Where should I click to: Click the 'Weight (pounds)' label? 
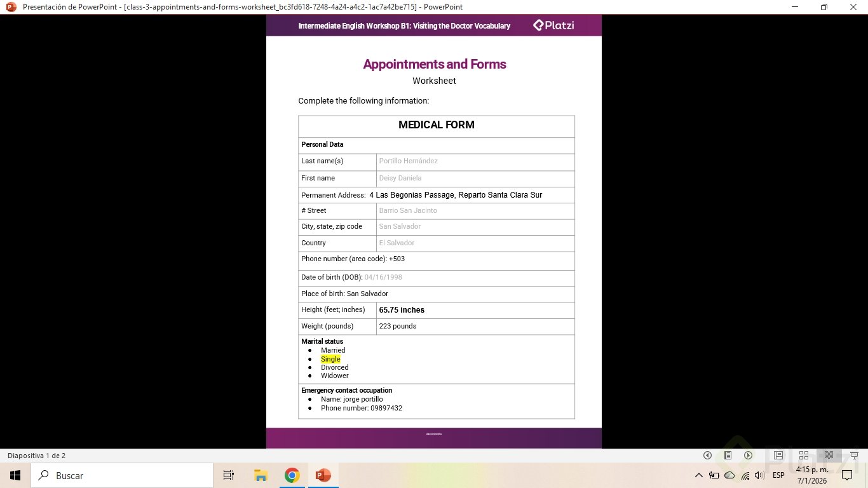click(327, 327)
